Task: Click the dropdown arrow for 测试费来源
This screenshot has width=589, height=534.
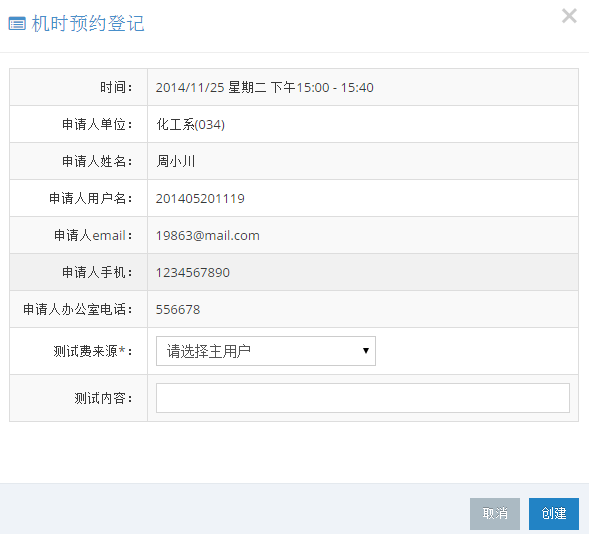Action: tap(365, 351)
